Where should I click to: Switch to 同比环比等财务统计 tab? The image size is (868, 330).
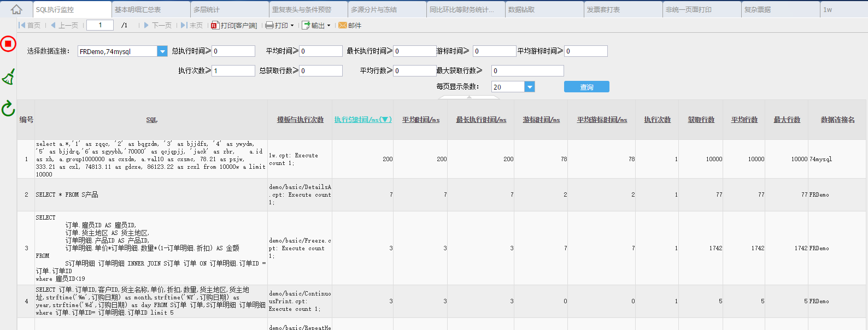pos(466,9)
